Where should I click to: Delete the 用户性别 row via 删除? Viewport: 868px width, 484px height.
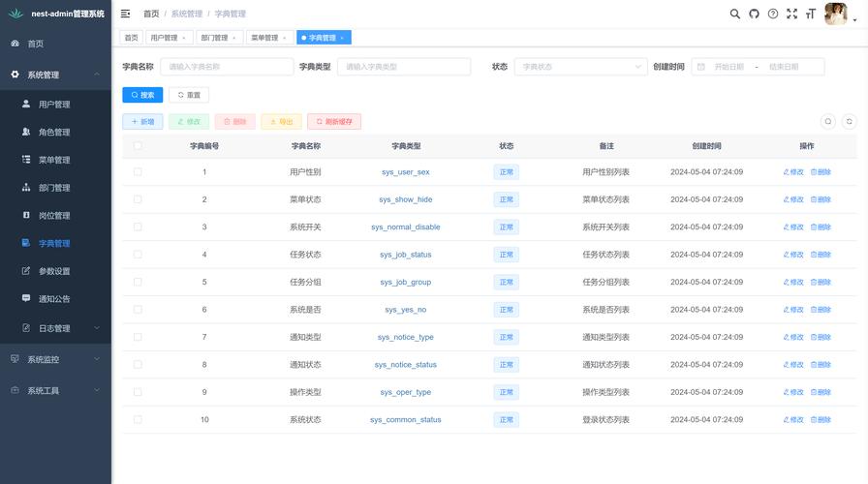point(821,172)
